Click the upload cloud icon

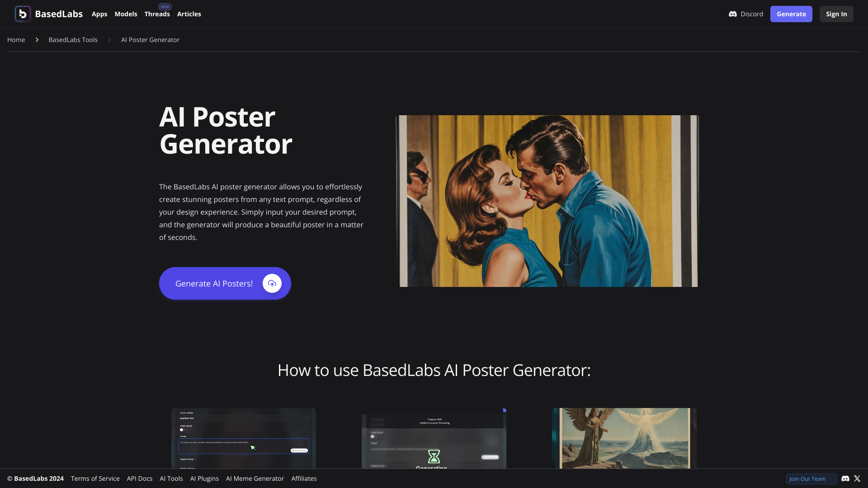click(x=272, y=283)
